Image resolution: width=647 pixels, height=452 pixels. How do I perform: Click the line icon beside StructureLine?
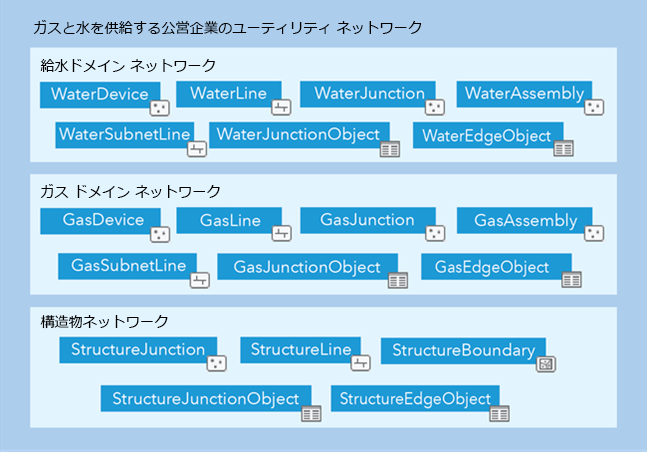[362, 362]
